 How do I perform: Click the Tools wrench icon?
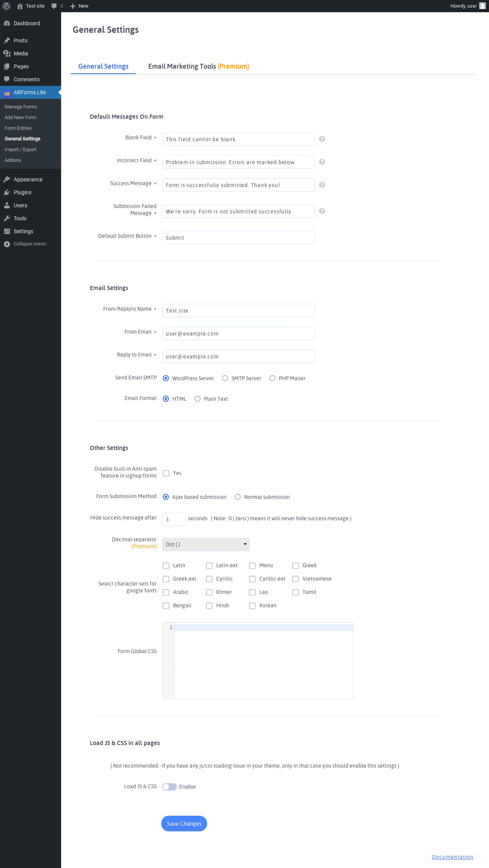[x=7, y=218]
